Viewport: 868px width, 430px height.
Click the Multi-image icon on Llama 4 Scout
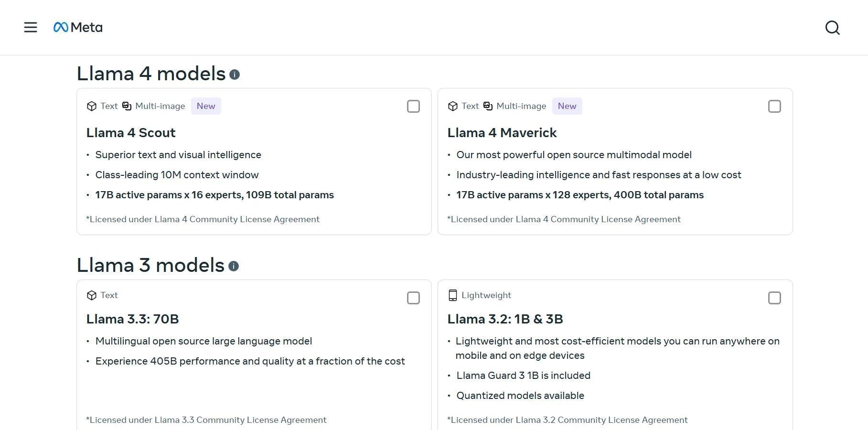[x=127, y=106]
